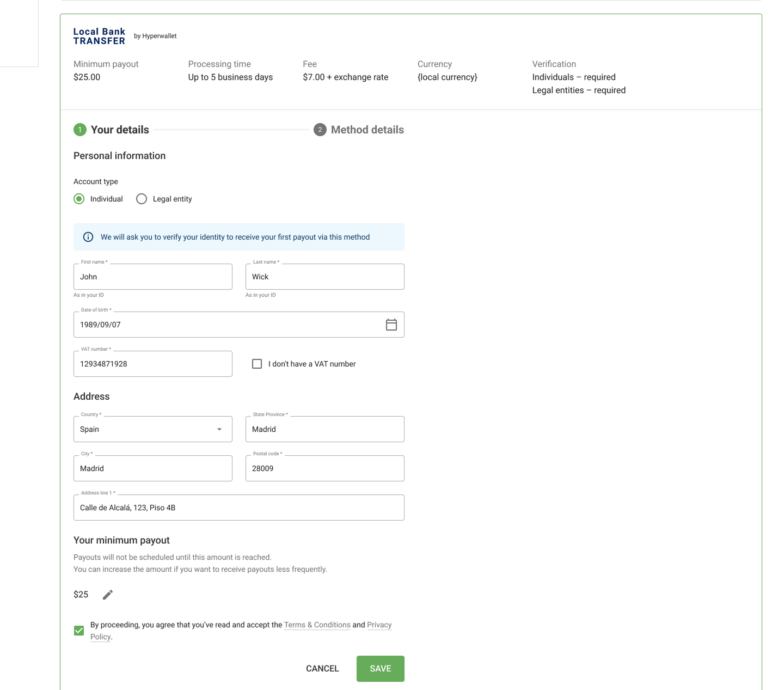Image resolution: width=784 pixels, height=690 pixels.
Task: Open the Privacy Policy link
Action: click(x=379, y=625)
